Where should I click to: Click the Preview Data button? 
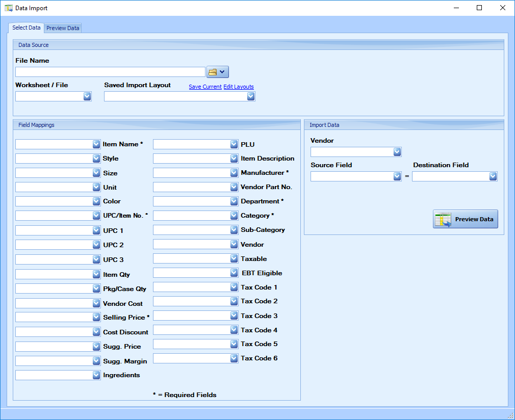pyautogui.click(x=466, y=219)
